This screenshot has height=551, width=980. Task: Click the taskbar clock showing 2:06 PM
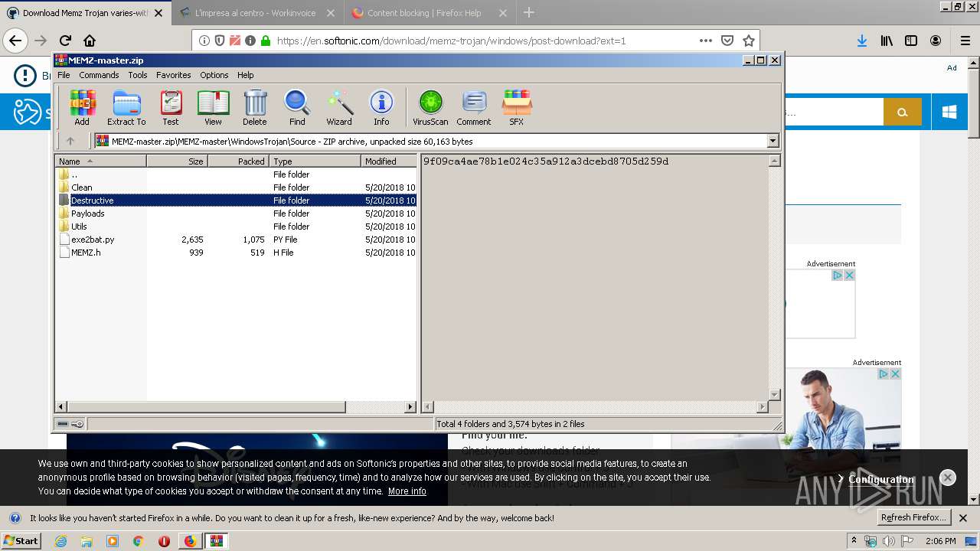click(940, 541)
